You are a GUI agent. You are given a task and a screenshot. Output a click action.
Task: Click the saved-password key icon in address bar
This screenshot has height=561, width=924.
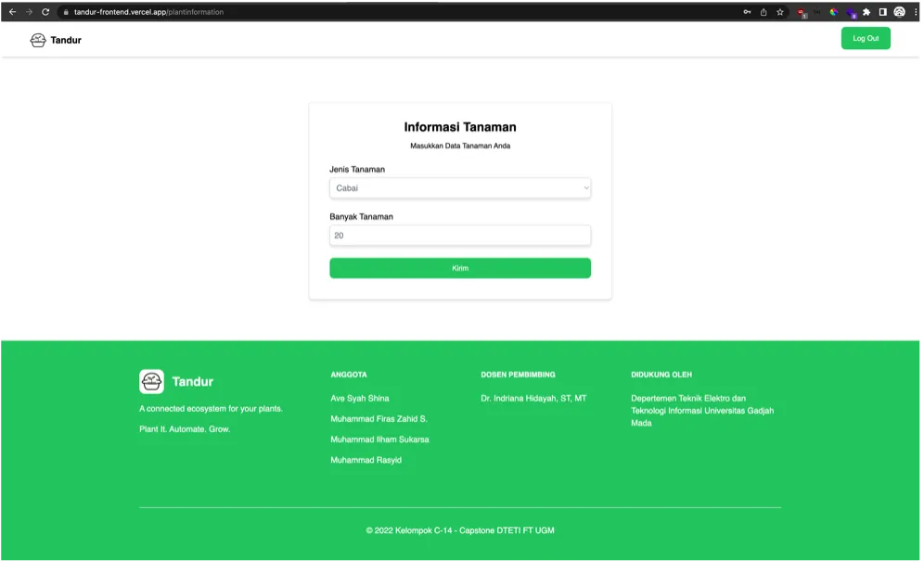click(x=748, y=13)
